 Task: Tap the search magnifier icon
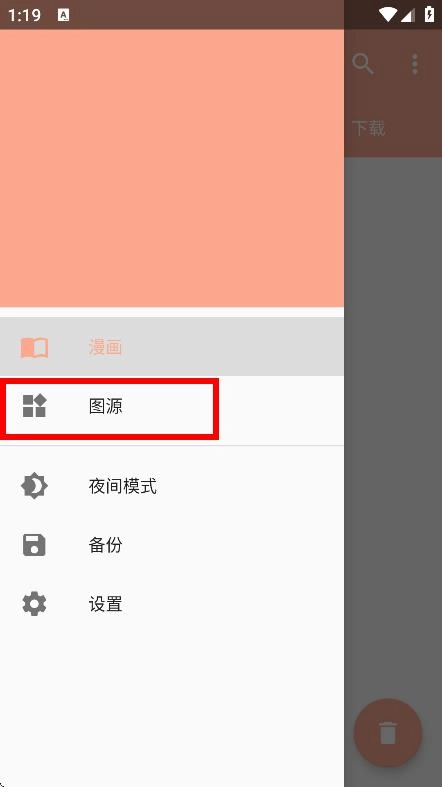coord(363,64)
